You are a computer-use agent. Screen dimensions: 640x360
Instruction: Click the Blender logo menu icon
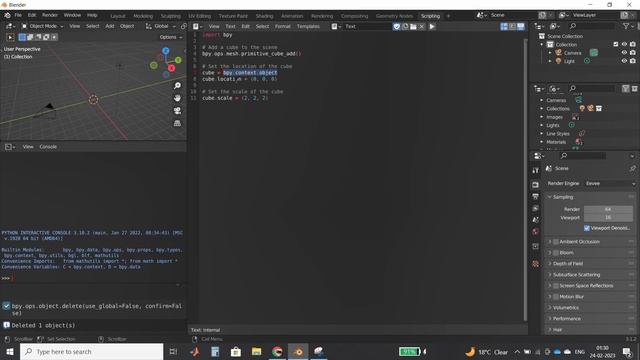(7, 15)
